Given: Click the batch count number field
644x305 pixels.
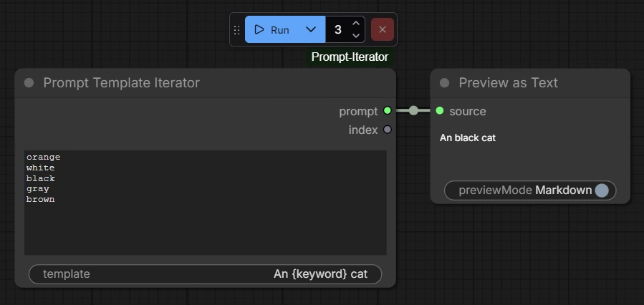Looking at the screenshot, I should pos(338,29).
